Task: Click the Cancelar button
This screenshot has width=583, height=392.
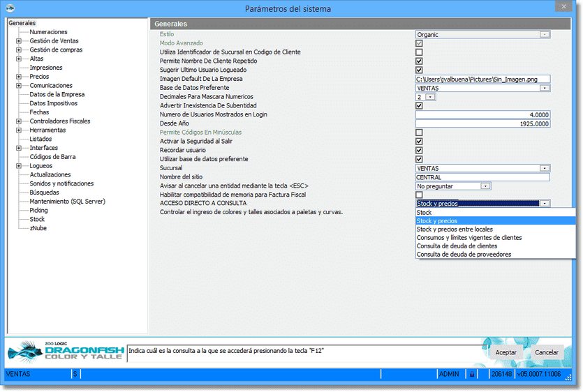Action: (546, 352)
